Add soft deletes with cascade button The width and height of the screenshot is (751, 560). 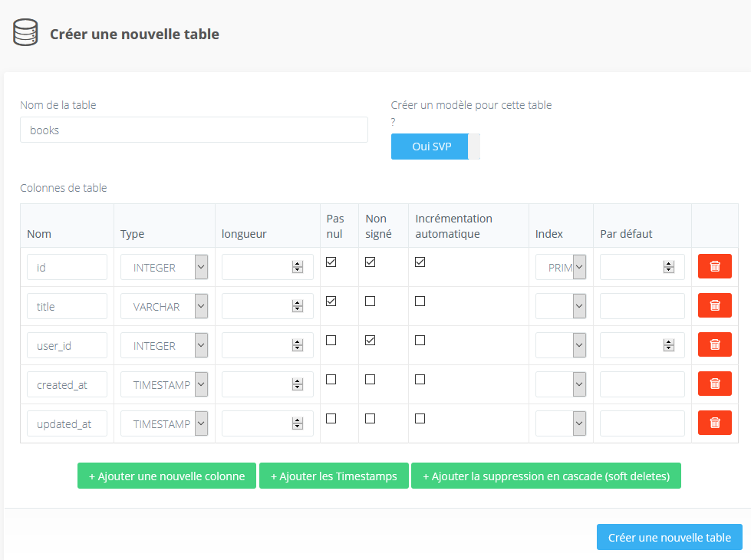coord(545,476)
